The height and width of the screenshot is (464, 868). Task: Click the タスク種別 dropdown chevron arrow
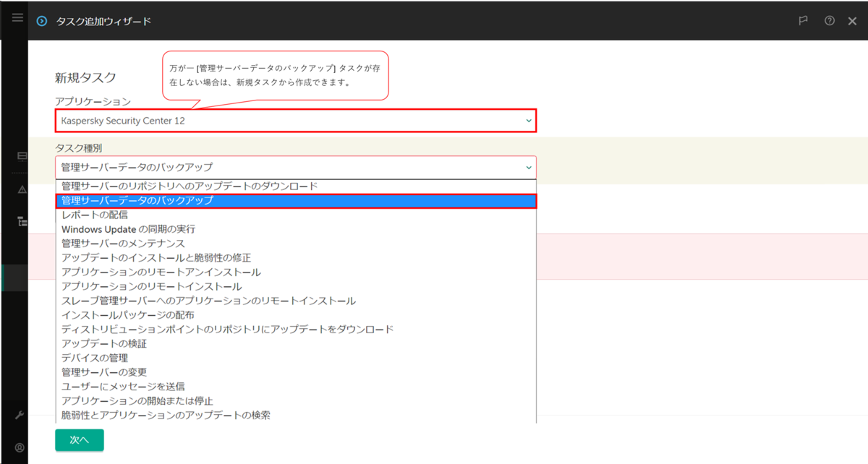click(x=529, y=168)
